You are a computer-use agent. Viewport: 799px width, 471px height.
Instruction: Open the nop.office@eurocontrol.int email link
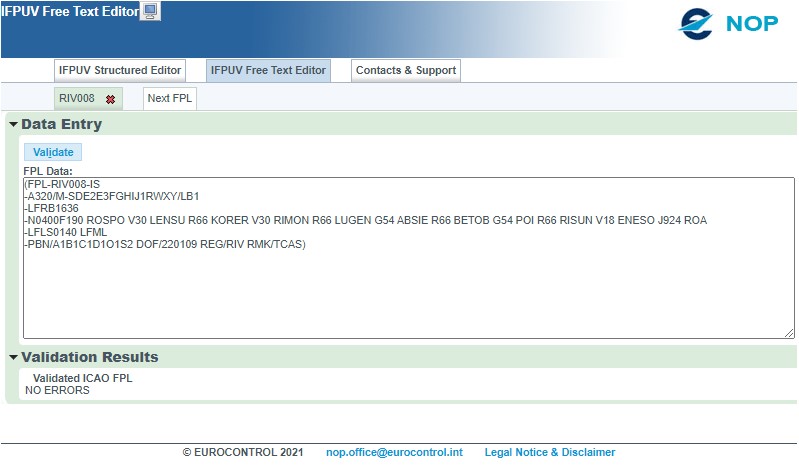[394, 452]
